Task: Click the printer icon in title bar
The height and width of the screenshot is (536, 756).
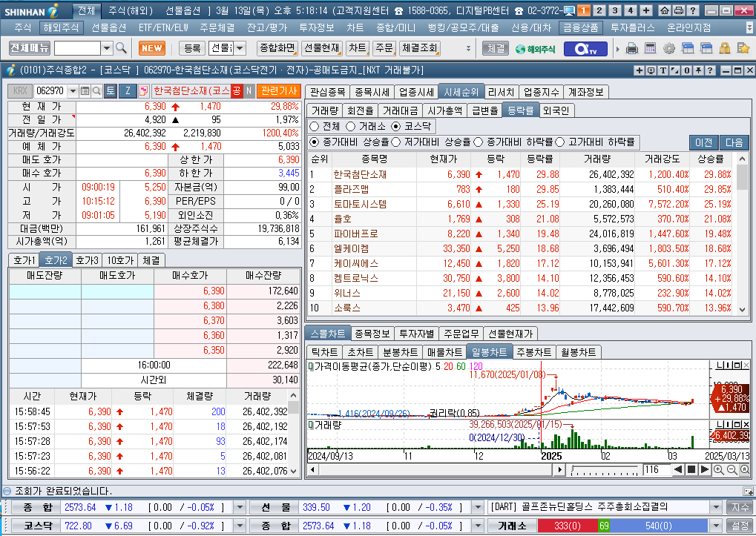Action: pyautogui.click(x=678, y=10)
